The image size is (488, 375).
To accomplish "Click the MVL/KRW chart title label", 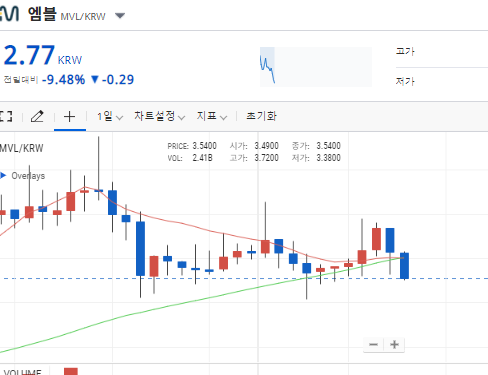I will pyautogui.click(x=22, y=148).
